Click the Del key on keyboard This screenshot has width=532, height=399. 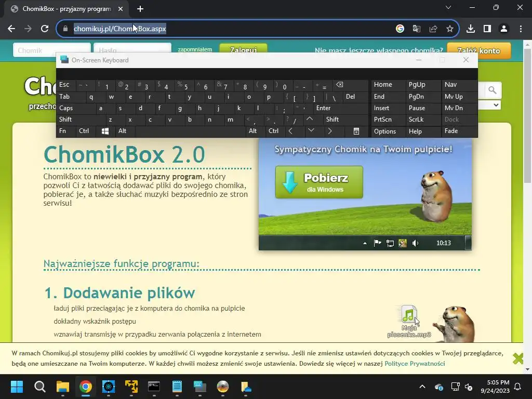click(355, 97)
